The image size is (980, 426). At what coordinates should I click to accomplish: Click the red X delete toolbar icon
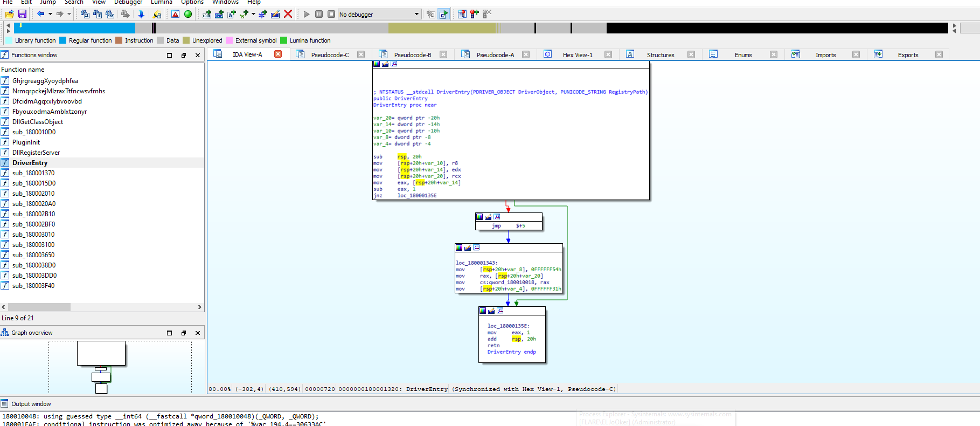click(288, 14)
